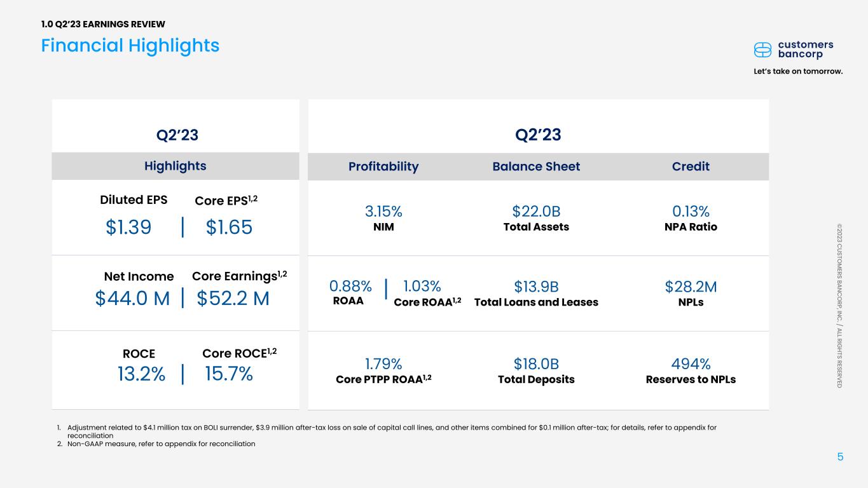Select the Core Earnings $52.2 M figure

[233, 299]
